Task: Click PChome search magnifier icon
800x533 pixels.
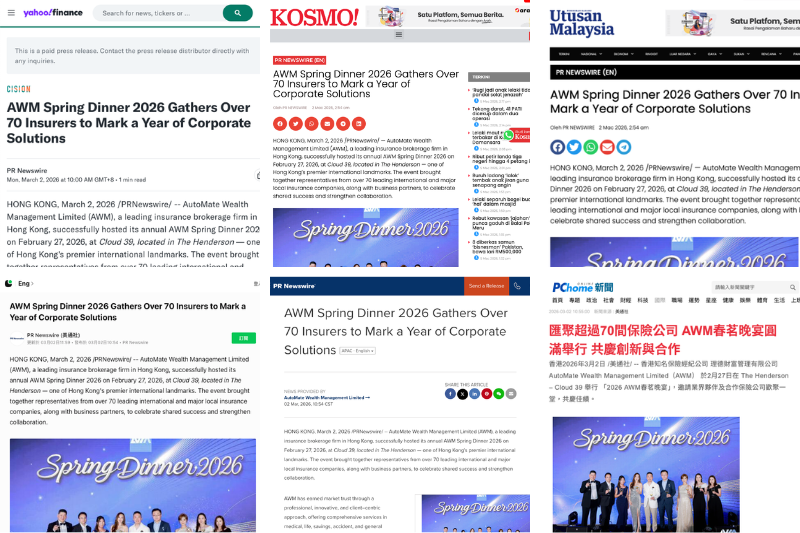Action: point(792,287)
